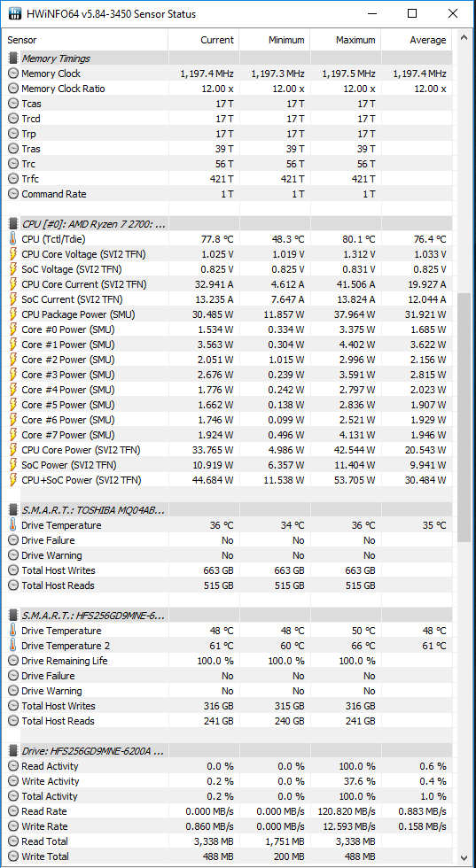
Task: Click the icon beside Drive Remaining Life
Action: point(13,661)
